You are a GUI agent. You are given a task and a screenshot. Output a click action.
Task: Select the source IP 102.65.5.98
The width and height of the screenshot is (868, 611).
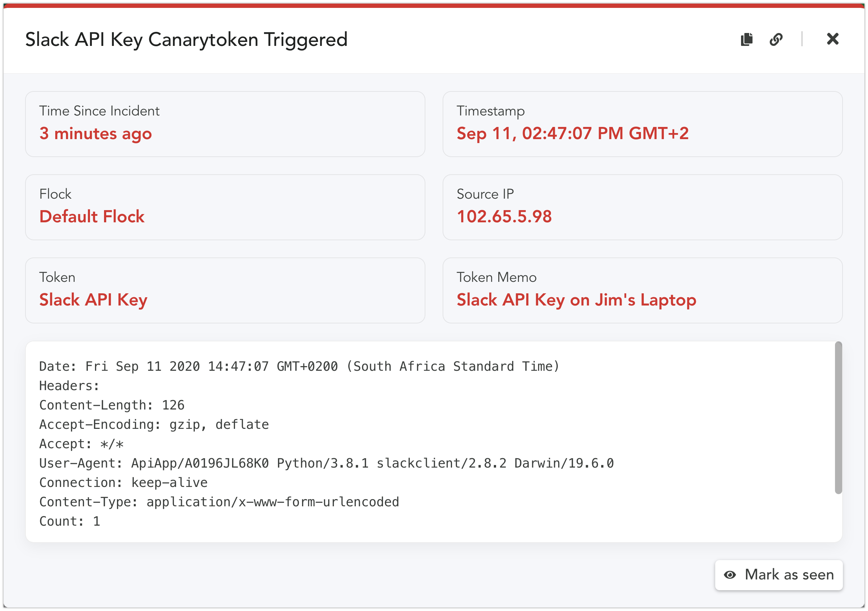coord(504,217)
